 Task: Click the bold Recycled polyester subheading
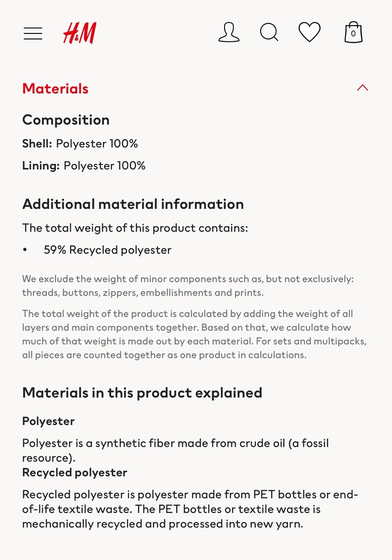[75, 472]
